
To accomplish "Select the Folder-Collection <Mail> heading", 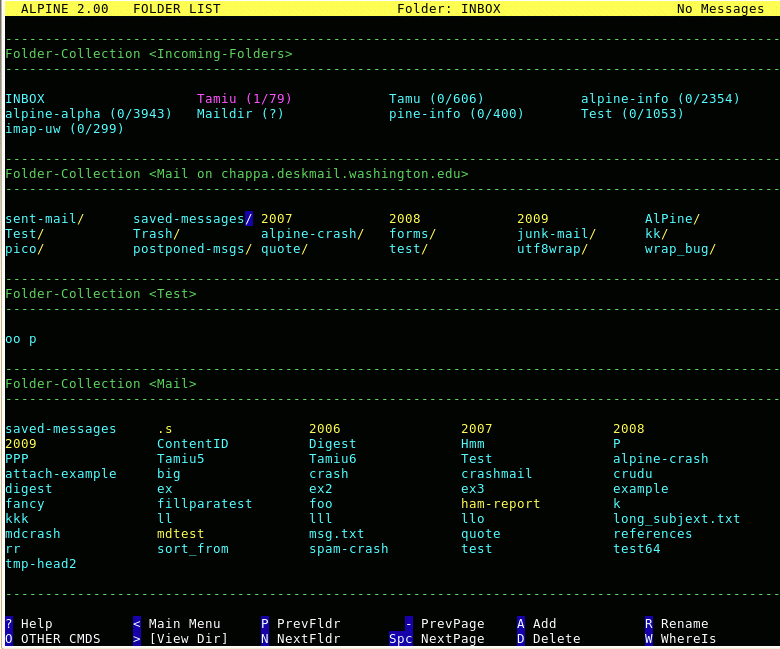I will [x=100, y=384].
